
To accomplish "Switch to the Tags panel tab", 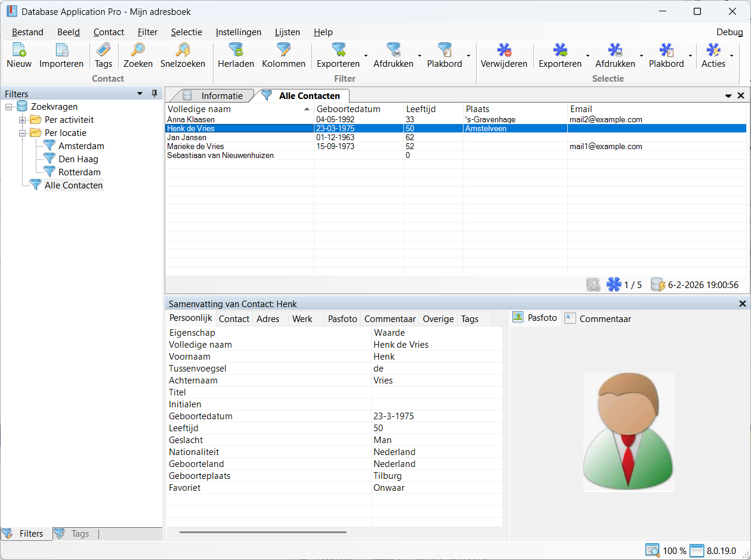I will [75, 534].
